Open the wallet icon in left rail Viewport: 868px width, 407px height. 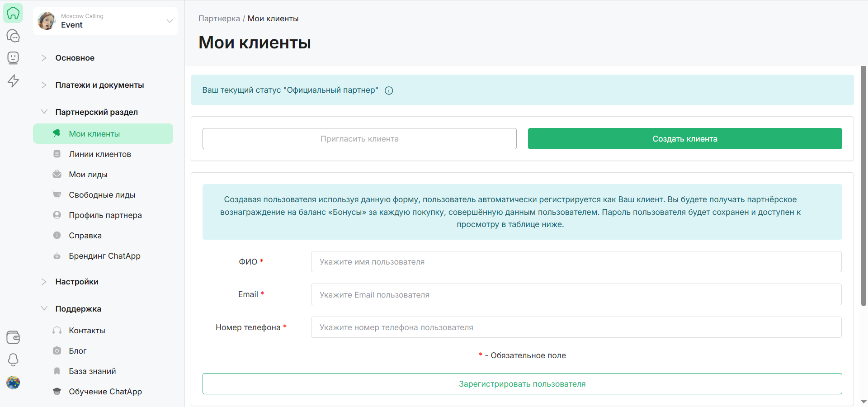click(13, 337)
